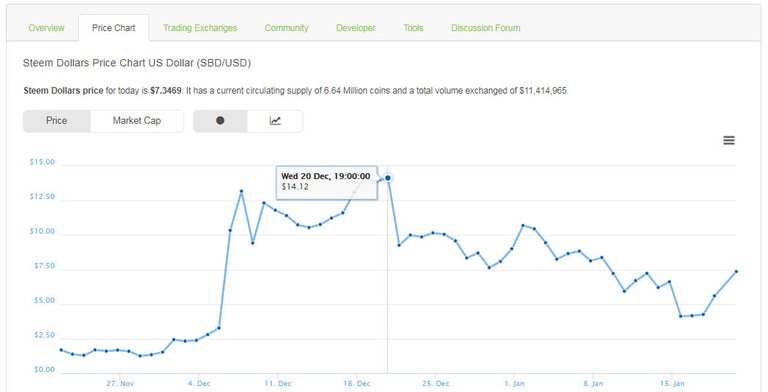Click the $14.12 tooltip box
768x392 pixels.
point(327,182)
